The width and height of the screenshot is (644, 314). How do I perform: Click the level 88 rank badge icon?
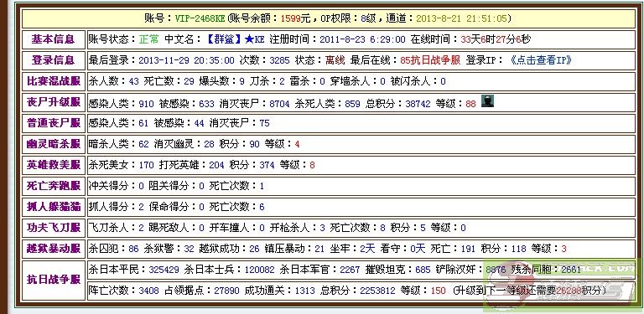(487, 100)
